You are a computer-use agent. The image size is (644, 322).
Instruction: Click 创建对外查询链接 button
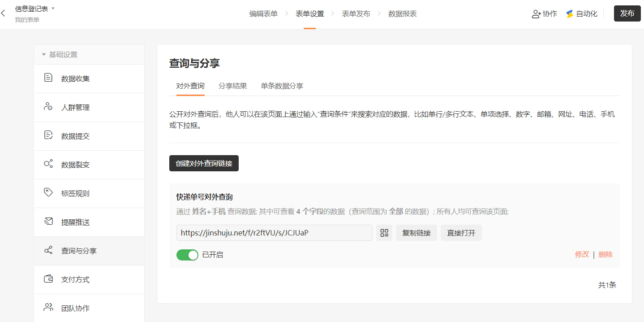coord(204,163)
